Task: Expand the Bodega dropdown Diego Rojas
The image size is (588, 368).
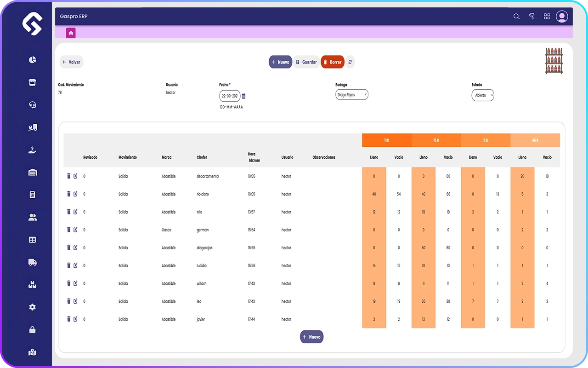Action: click(352, 95)
